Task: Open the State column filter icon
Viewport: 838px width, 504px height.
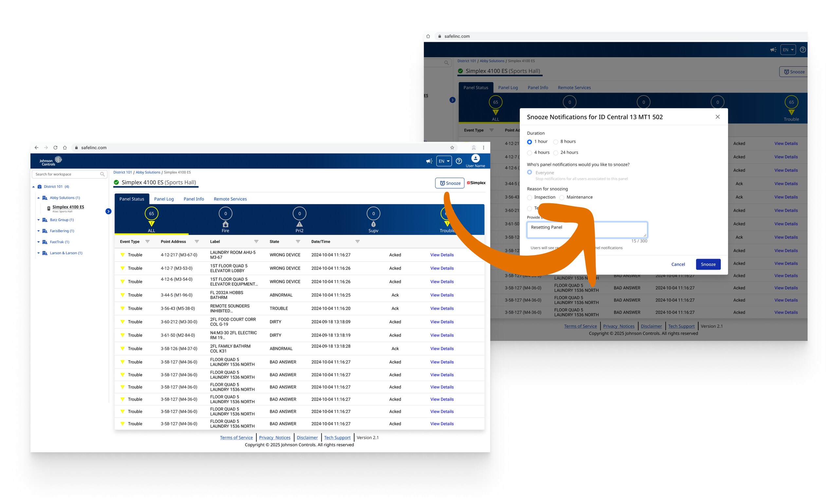Action: coord(298,242)
